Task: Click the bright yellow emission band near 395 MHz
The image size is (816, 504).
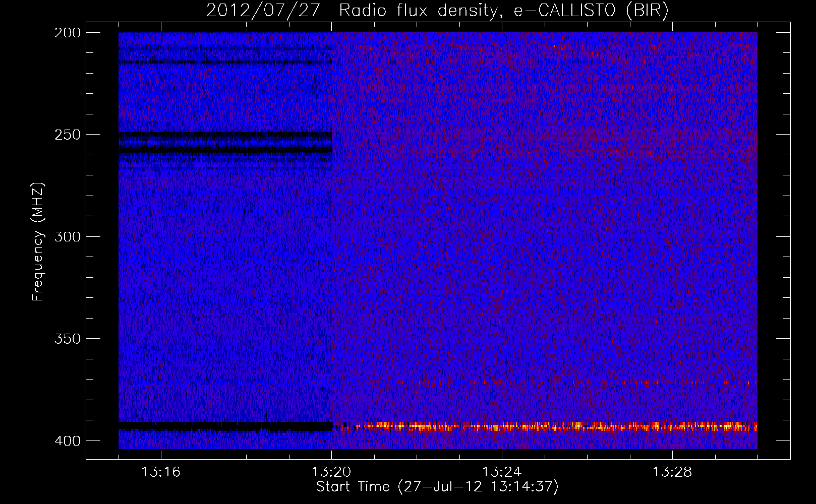Action: point(545,426)
